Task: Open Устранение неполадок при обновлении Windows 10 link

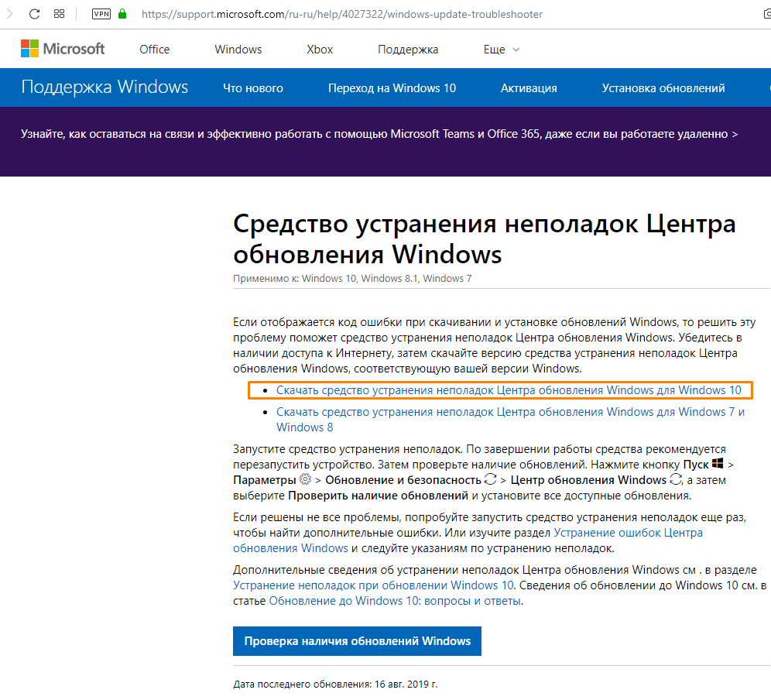Action: pyautogui.click(x=373, y=585)
